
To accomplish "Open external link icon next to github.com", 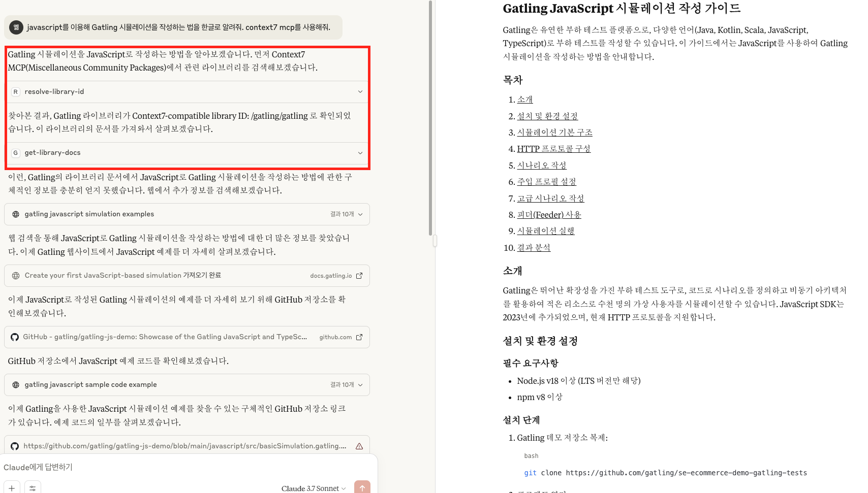I will point(359,337).
